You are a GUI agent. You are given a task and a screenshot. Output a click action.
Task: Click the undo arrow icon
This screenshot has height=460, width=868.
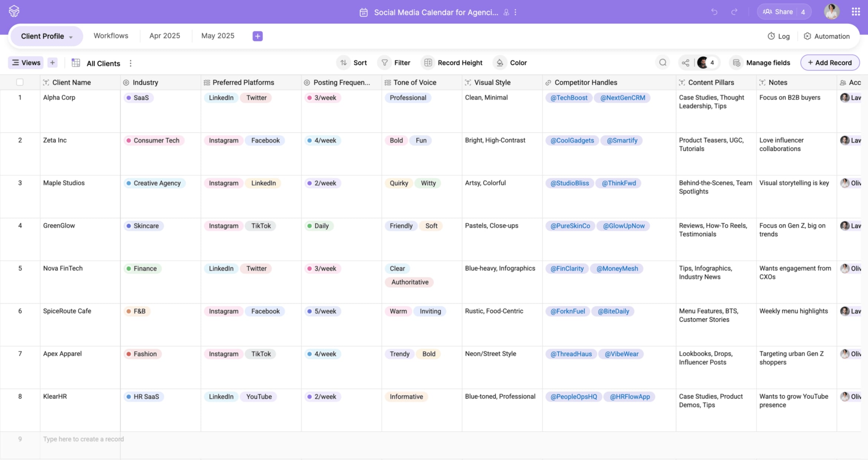[714, 12]
